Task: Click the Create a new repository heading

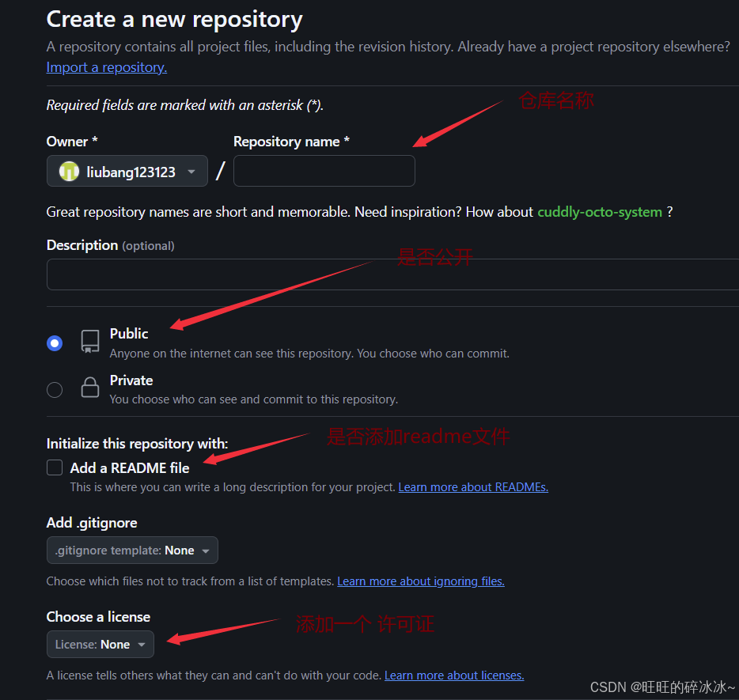Action: coord(174,21)
